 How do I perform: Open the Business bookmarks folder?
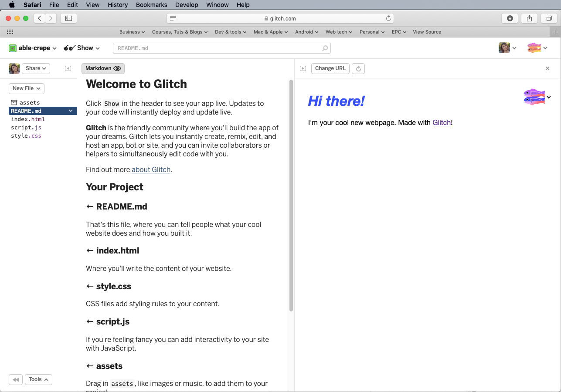click(132, 32)
